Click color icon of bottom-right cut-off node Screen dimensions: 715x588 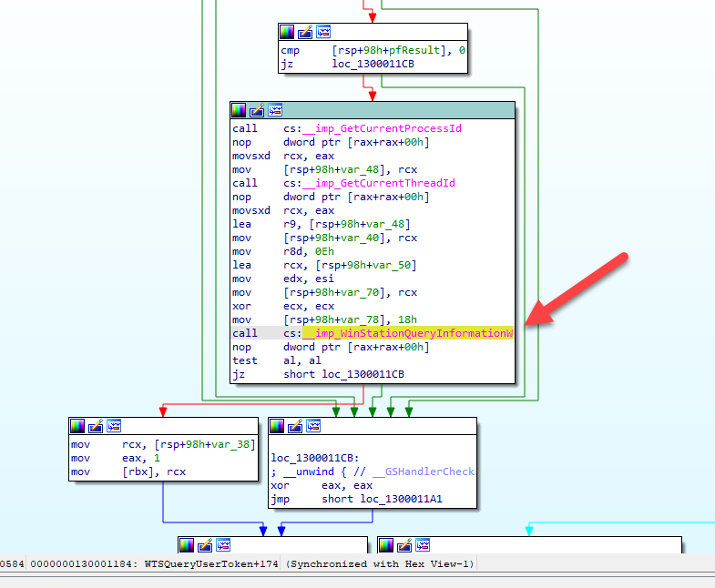pos(386,545)
